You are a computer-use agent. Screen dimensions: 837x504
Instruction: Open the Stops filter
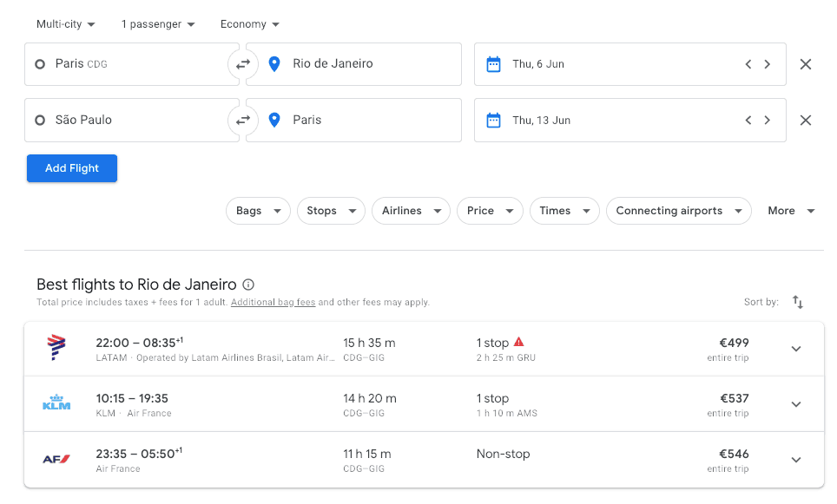point(330,211)
